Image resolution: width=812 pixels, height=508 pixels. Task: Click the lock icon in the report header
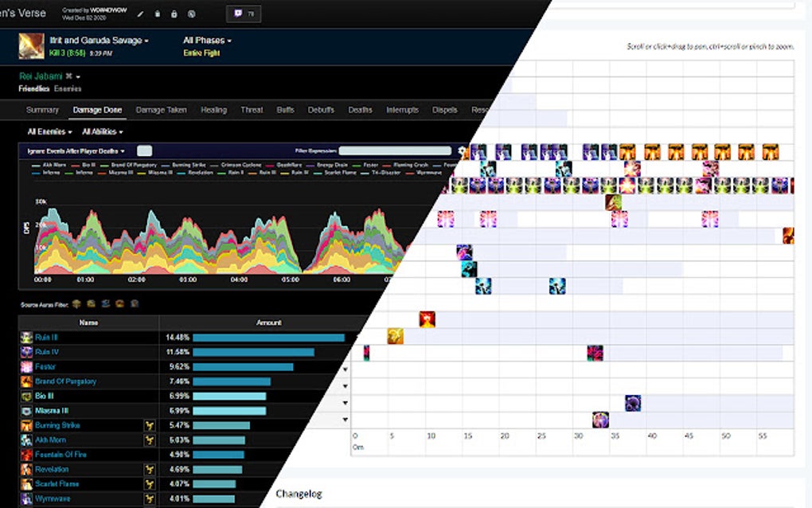pyautogui.click(x=174, y=14)
